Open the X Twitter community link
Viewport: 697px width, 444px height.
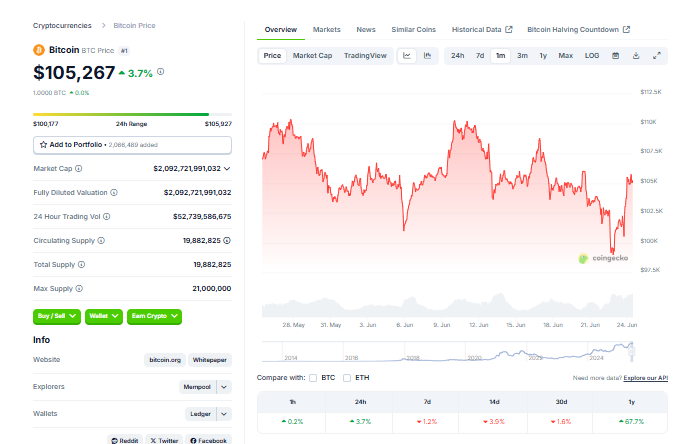[164, 440]
